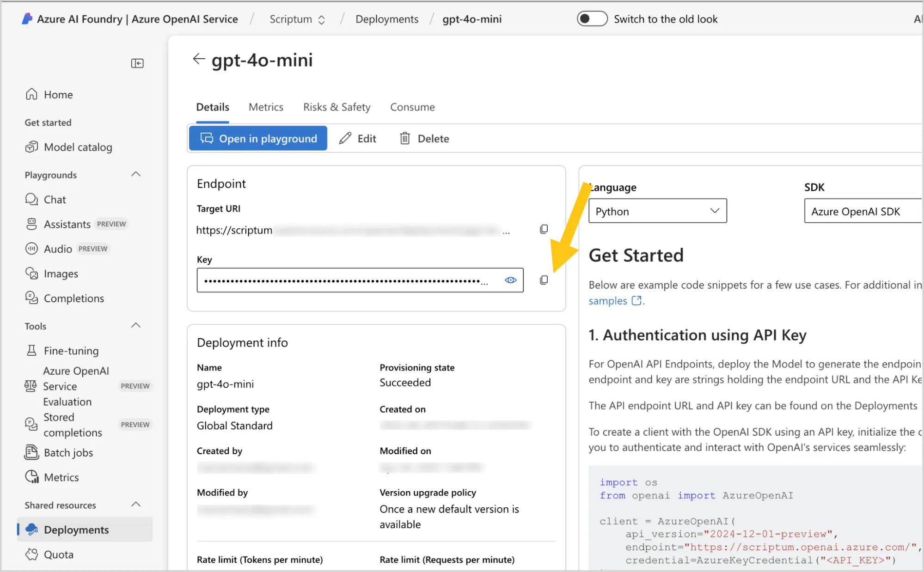Click the Edit button label
The width and height of the screenshot is (924, 572).
pyautogui.click(x=367, y=139)
